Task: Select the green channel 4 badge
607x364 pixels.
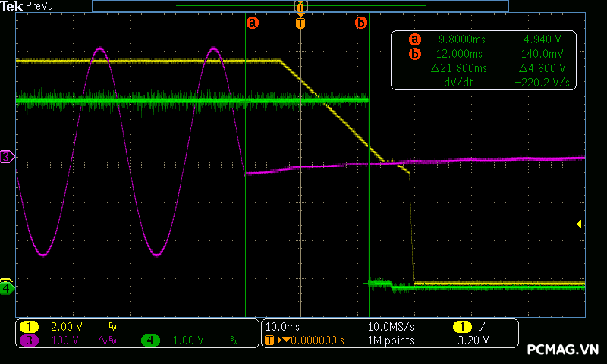Action: coord(150,340)
